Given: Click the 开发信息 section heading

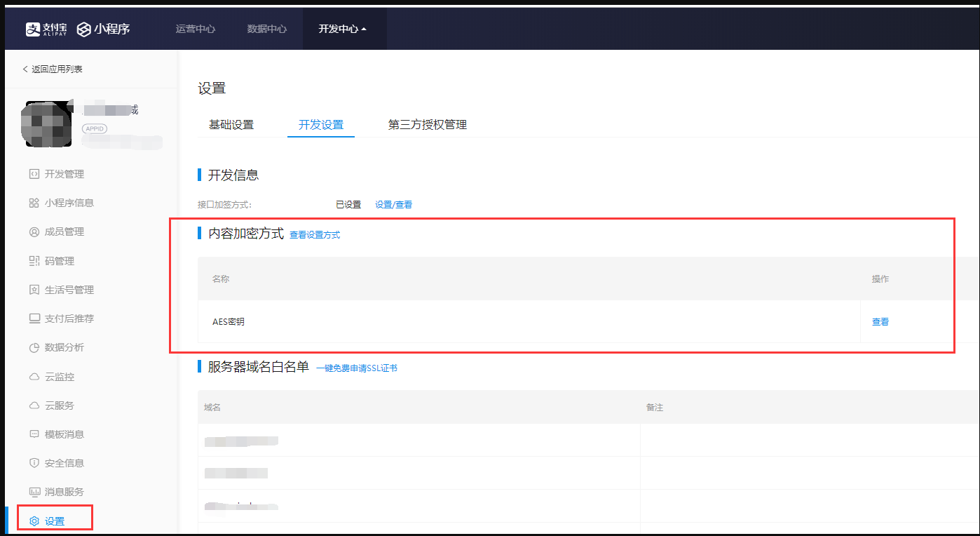Looking at the screenshot, I should (x=233, y=175).
